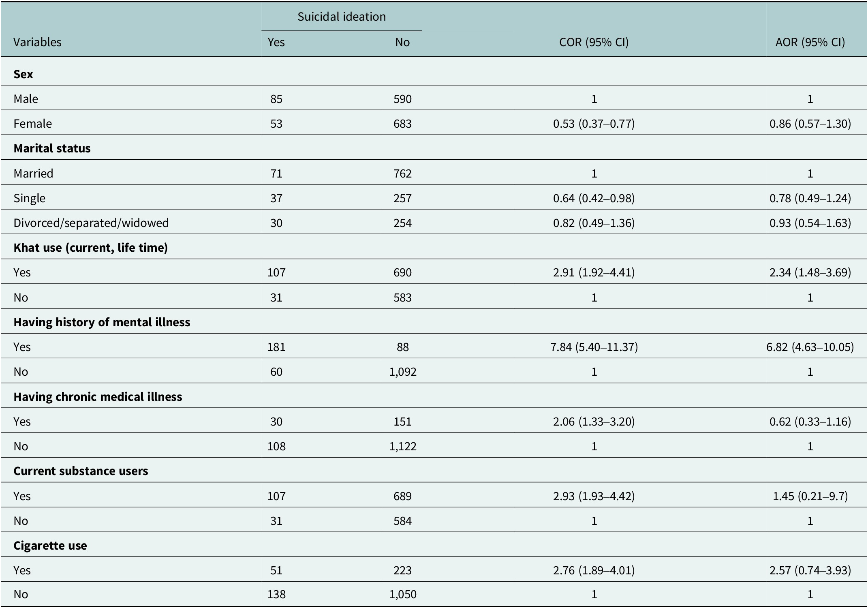Viewport: 868px width, 608px height.
Task: Click the "Married" row label
Action: point(33,173)
